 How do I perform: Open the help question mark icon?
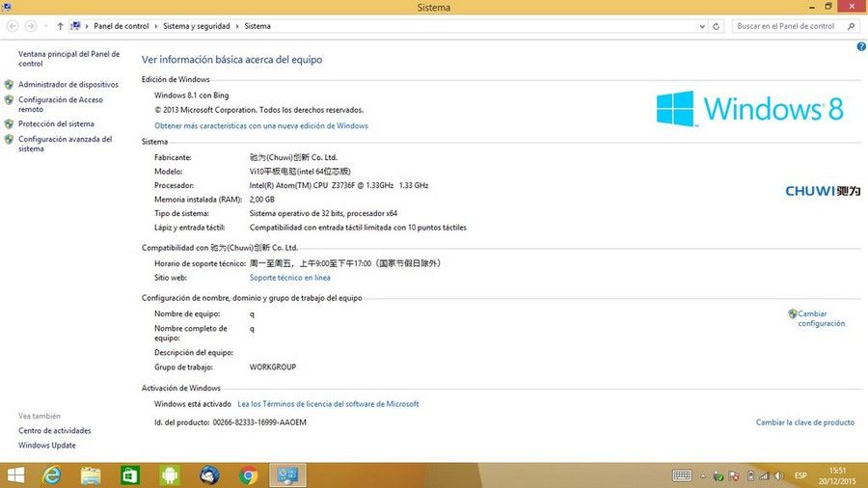click(x=861, y=47)
